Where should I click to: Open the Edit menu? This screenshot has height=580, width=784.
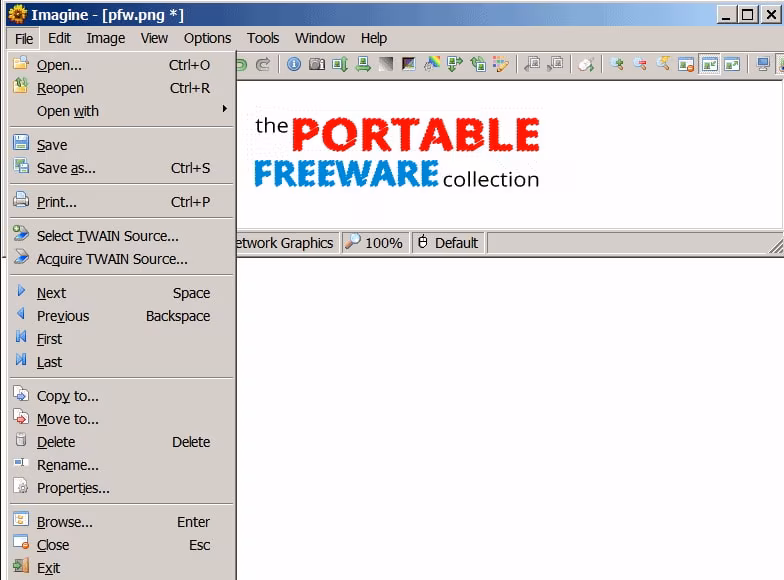(x=60, y=38)
